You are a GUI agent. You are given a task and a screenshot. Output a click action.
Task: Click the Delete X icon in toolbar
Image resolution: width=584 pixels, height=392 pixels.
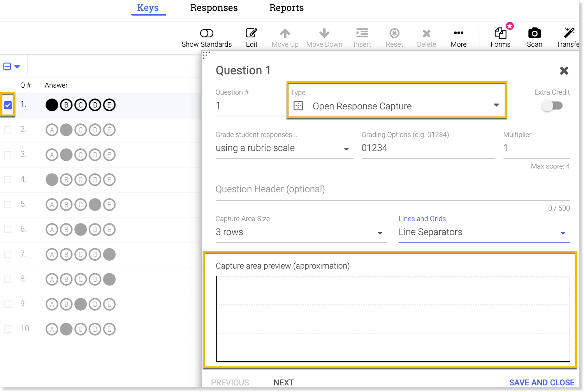point(426,33)
